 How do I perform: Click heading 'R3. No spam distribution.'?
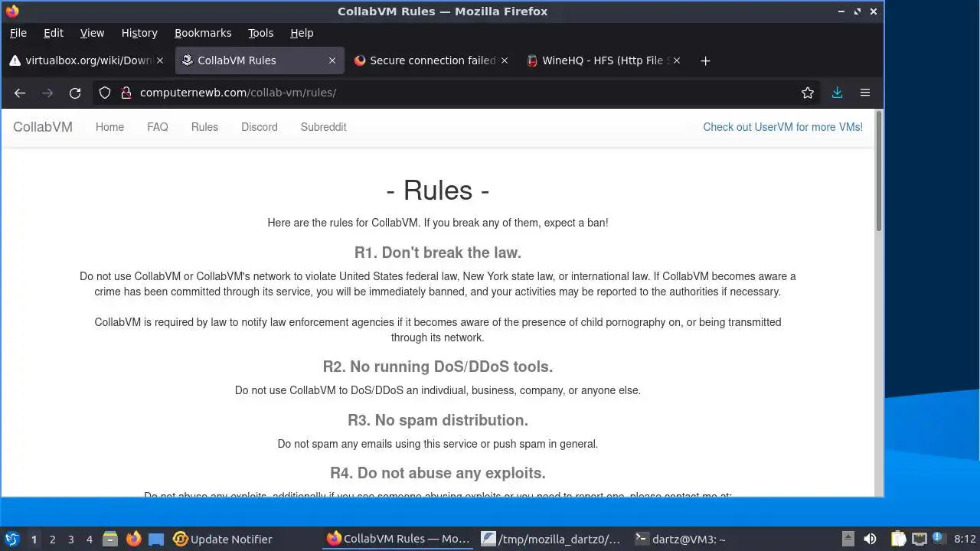pos(438,420)
